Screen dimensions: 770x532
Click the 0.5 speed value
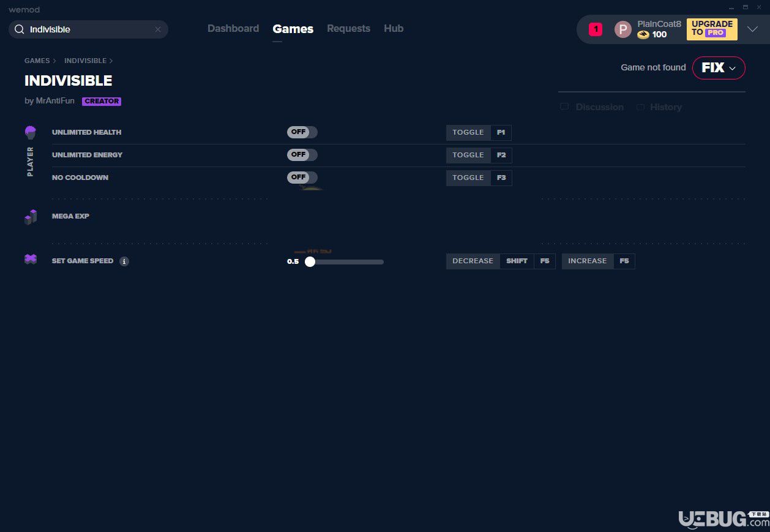(293, 261)
